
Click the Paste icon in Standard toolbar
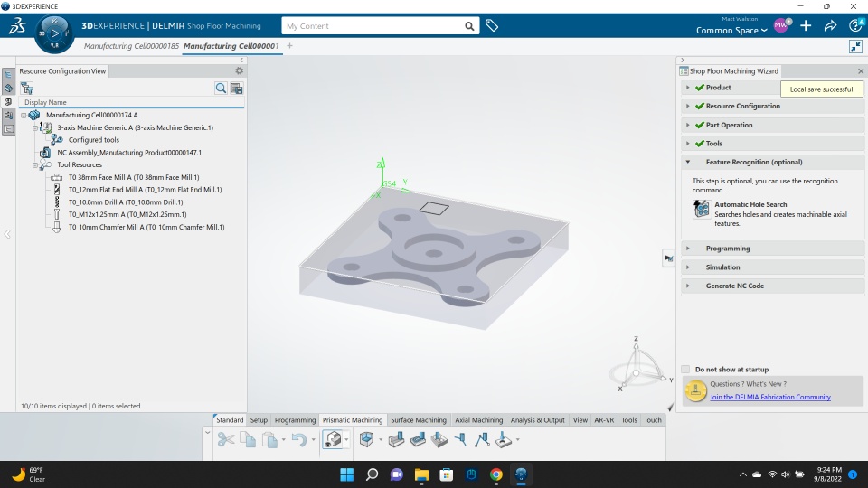(269, 440)
